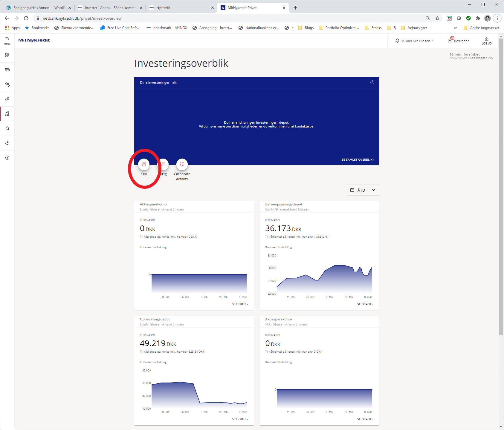504x430 pixels.
Task: Show more bookmarks overflow chevron
Action: pos(455,28)
